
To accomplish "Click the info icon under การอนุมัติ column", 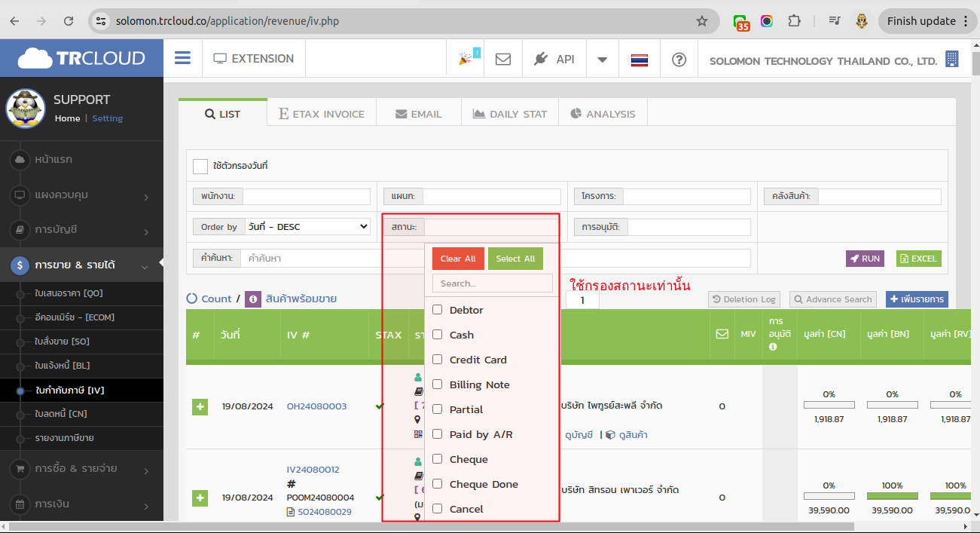I will pyautogui.click(x=773, y=347).
